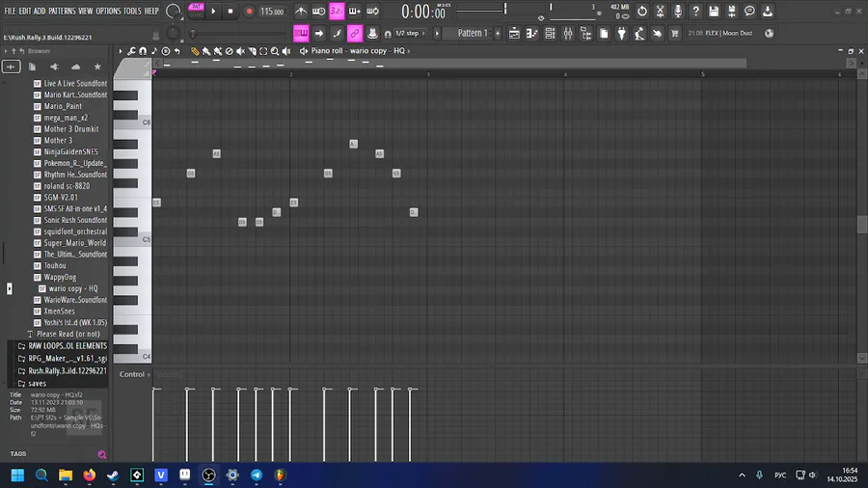Click the undo history circular arrow
The width and height of the screenshot is (868, 488).
pos(642,11)
